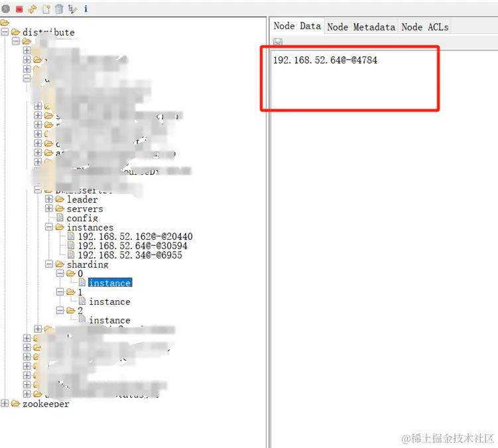
Task: Select the leader tree item
Action: coord(82,199)
